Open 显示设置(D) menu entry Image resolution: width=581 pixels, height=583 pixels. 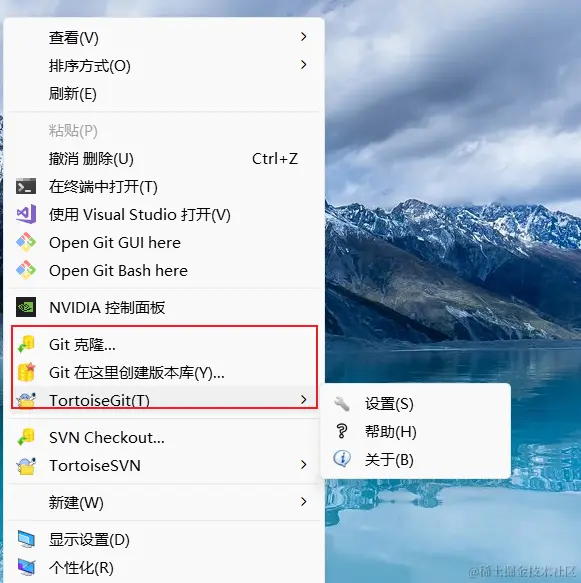point(164,539)
